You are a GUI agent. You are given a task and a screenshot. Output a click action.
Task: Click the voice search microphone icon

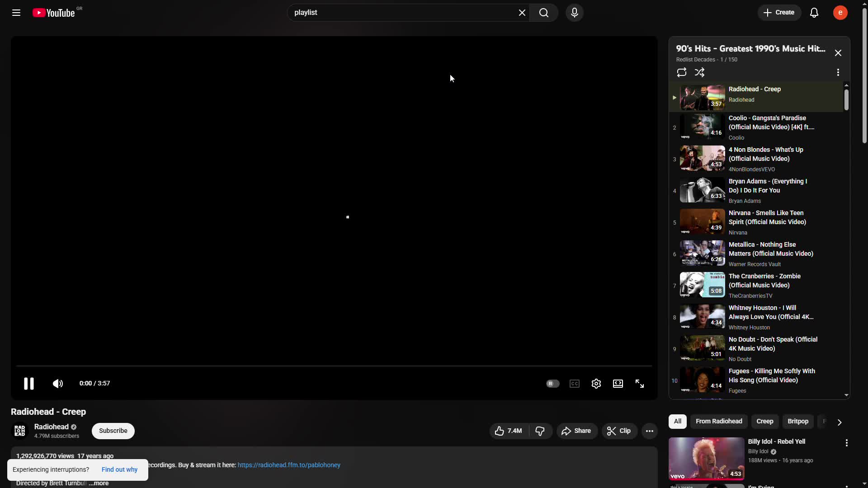tap(574, 13)
